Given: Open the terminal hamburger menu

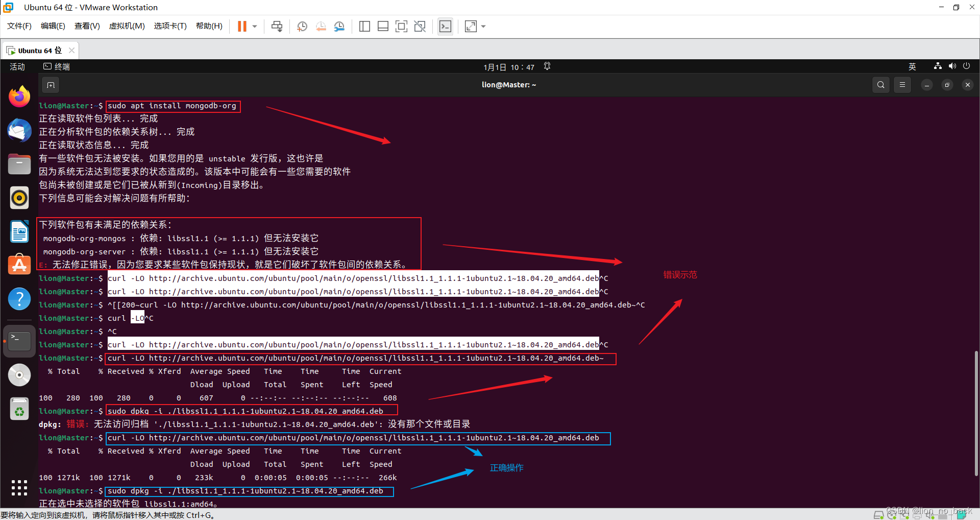Looking at the screenshot, I should point(902,85).
